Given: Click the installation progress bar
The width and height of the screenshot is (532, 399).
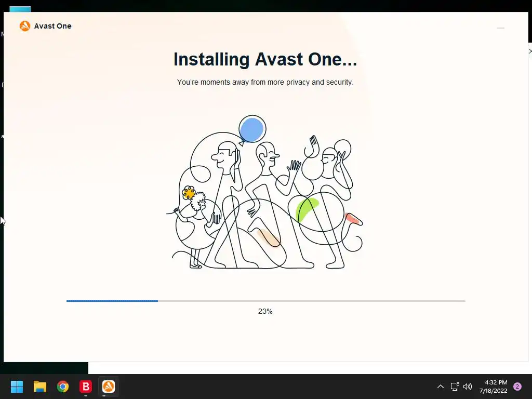Looking at the screenshot, I should pyautogui.click(x=265, y=301).
